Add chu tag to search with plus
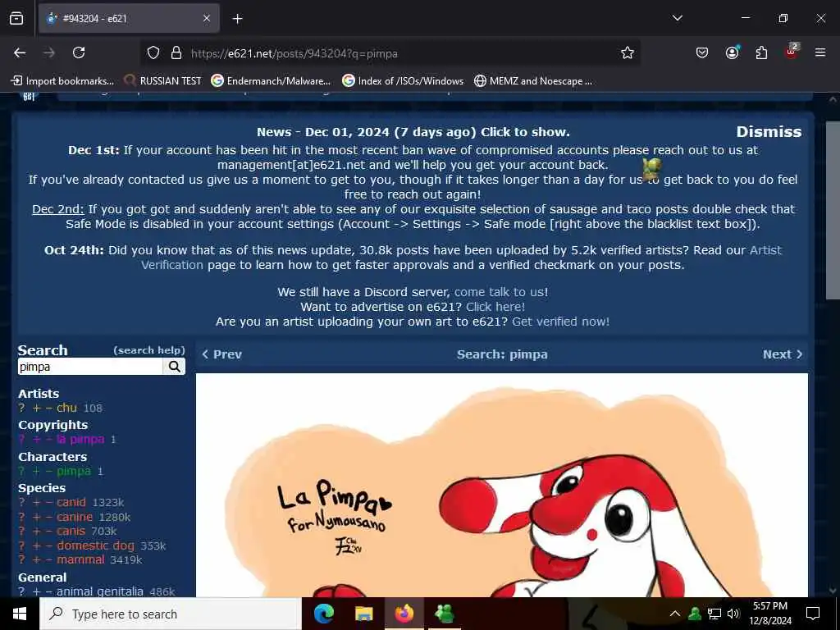The height and width of the screenshot is (630, 840). tap(36, 409)
